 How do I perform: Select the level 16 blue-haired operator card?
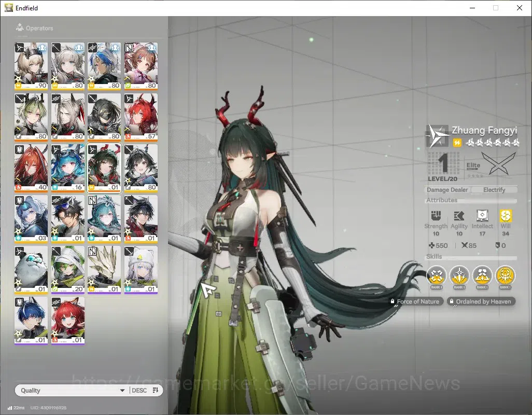point(67,168)
